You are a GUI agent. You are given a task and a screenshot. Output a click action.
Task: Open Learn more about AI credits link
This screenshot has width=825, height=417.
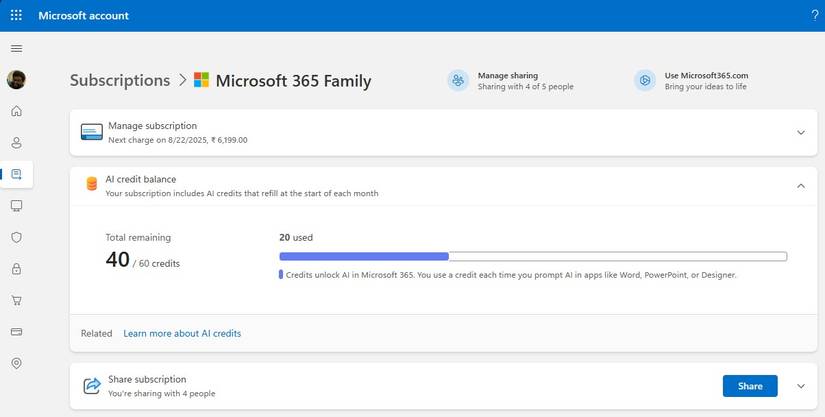182,333
